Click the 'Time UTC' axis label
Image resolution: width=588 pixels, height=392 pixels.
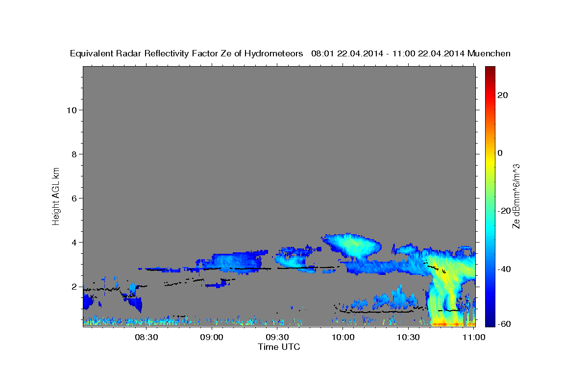click(x=279, y=347)
